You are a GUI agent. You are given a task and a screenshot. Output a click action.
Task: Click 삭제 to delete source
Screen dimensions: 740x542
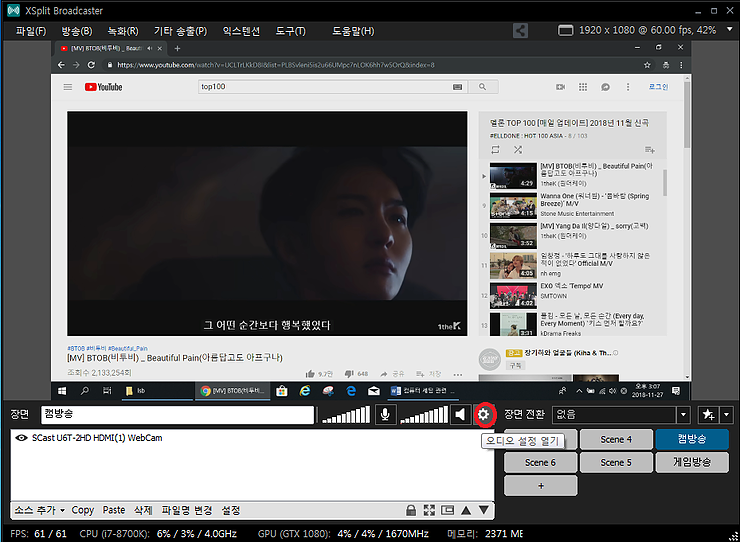[143, 510]
